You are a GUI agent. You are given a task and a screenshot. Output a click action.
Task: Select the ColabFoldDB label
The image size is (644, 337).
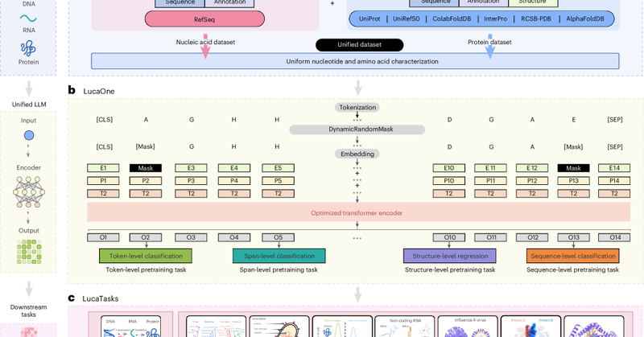[x=452, y=18]
